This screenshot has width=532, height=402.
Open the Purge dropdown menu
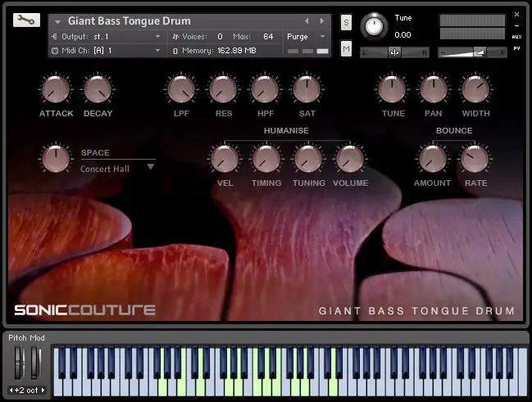click(x=306, y=36)
